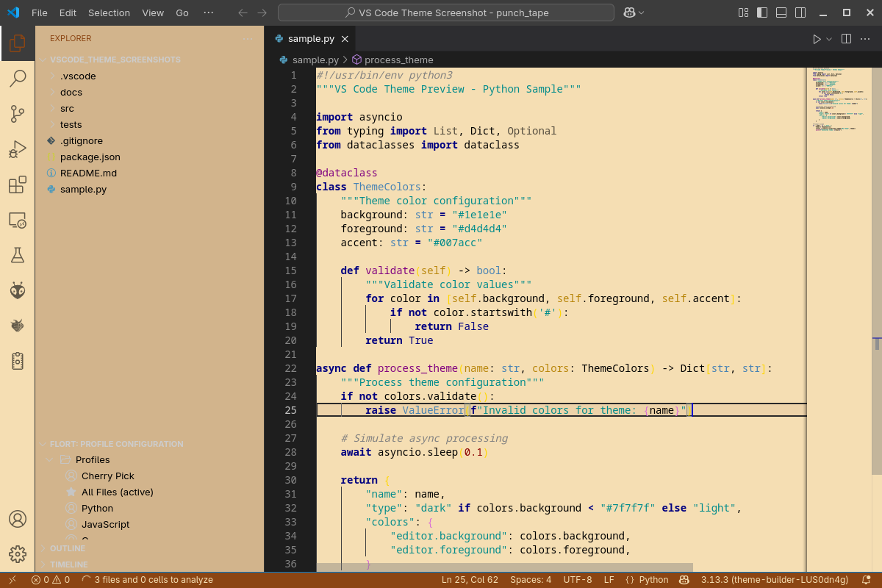The image size is (882, 588).
Task: Change indentation via Spaces: 4
Action: (531, 580)
